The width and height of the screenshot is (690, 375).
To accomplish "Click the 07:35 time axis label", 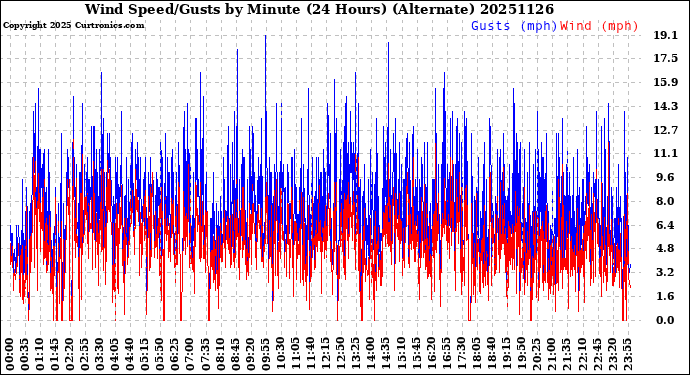I will click(206, 354).
